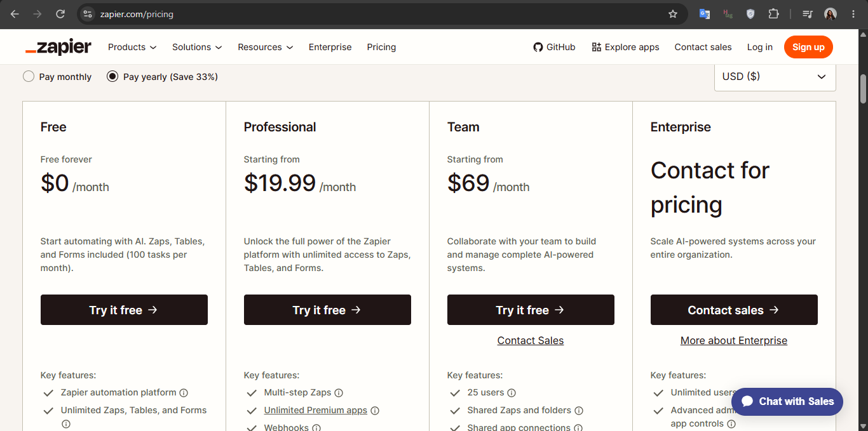Click Log in
The height and width of the screenshot is (431, 868).
tap(759, 47)
